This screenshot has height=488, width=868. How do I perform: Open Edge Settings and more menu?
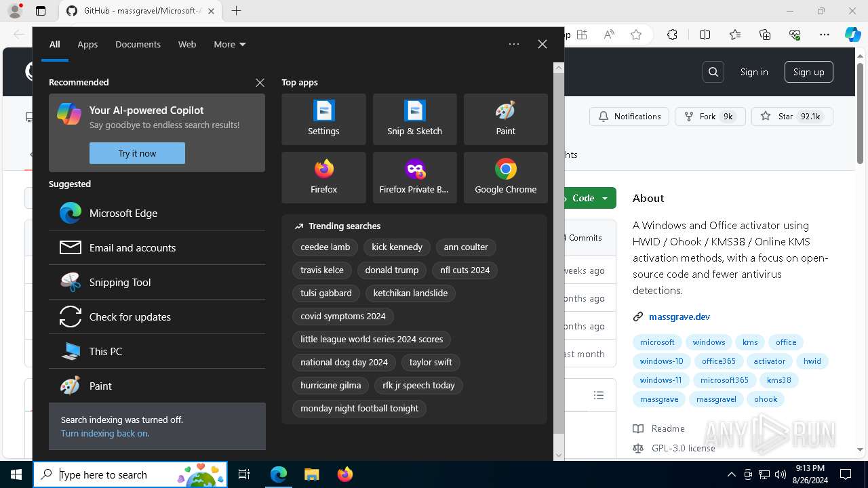pos(825,35)
